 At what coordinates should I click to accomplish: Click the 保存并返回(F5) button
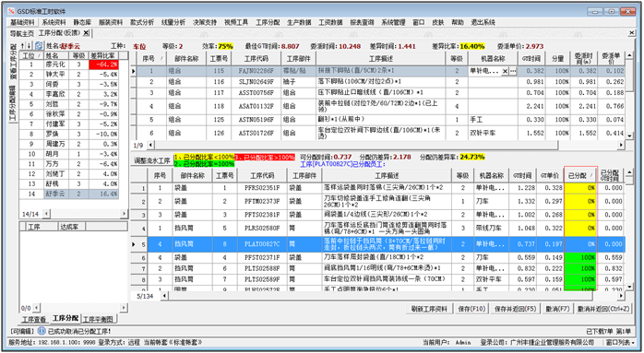[516, 309]
